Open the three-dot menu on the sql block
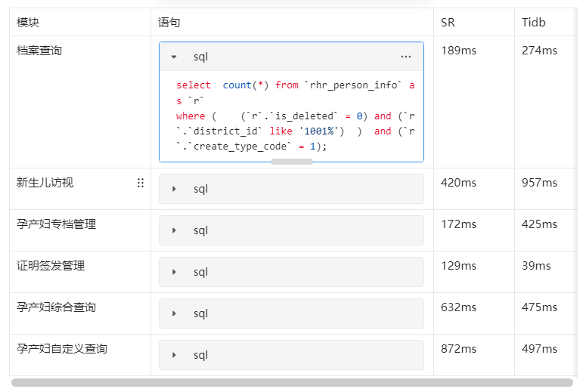This screenshot has width=586, height=392. click(406, 57)
